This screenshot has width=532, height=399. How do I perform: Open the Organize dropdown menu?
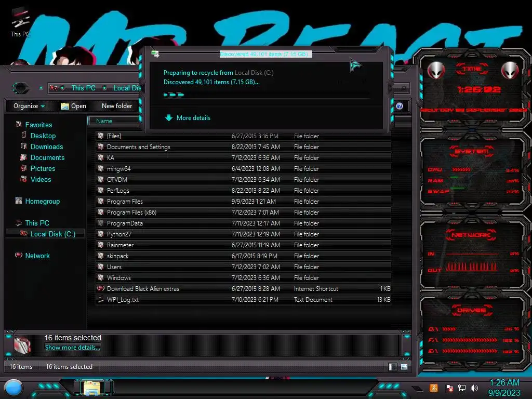pos(29,106)
